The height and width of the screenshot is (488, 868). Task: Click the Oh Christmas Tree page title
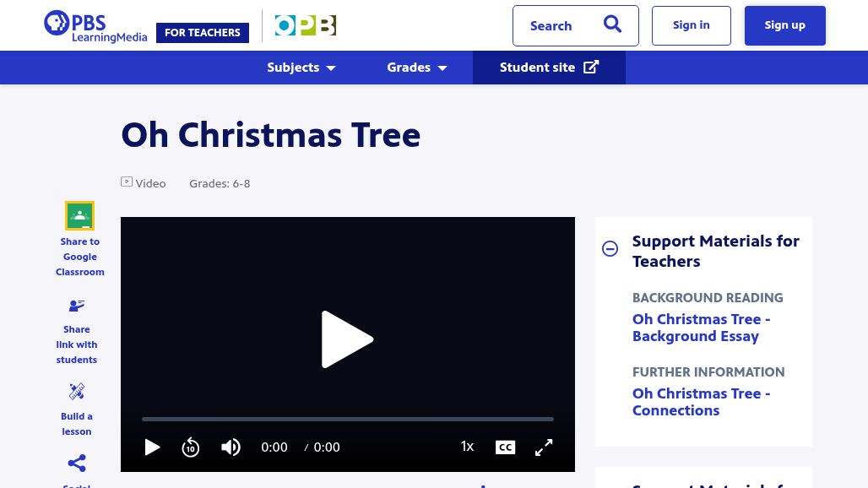point(271,135)
